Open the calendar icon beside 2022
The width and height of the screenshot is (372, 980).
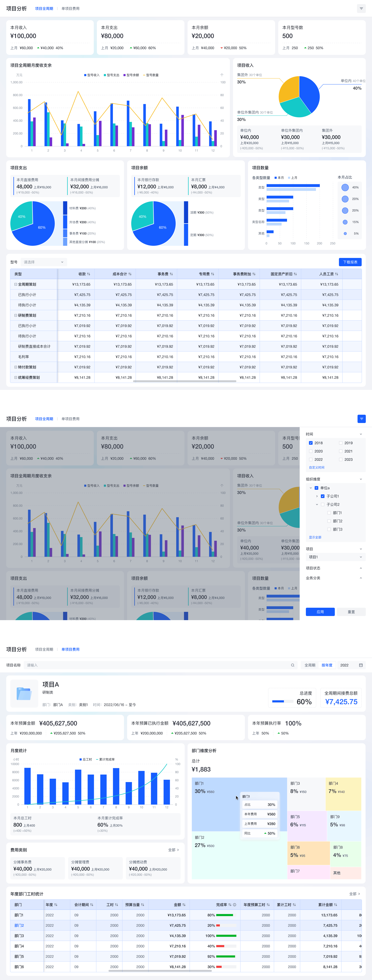(x=361, y=665)
